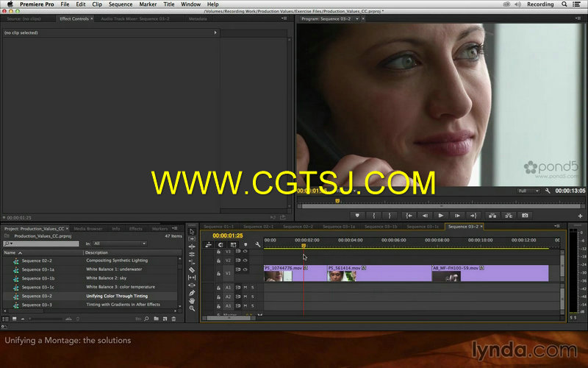Switch to the Sequence 03-1a timeline tab
Viewport: 588px width, 368px height.
click(339, 227)
